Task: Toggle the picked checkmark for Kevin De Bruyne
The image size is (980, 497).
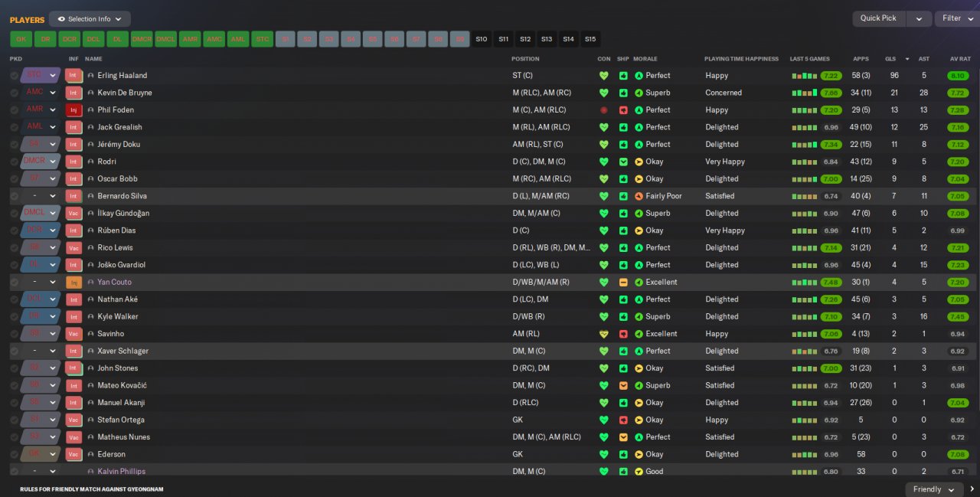Action: pos(14,93)
